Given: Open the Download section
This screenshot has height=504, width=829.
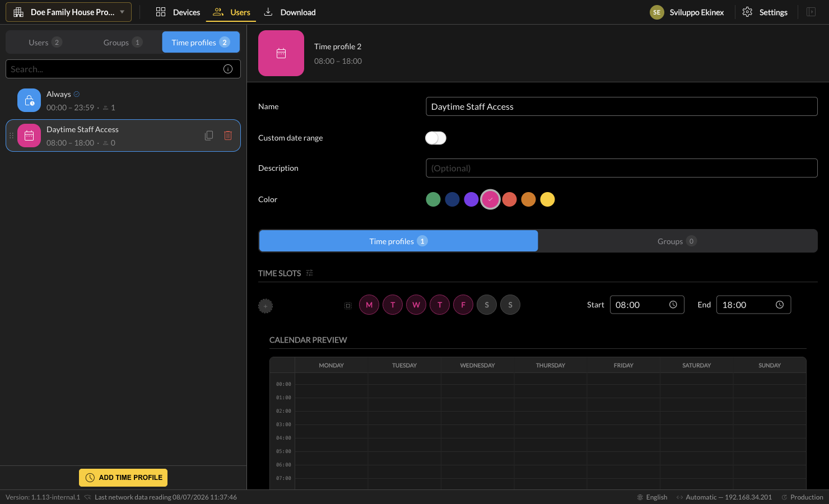Looking at the screenshot, I should [290, 12].
